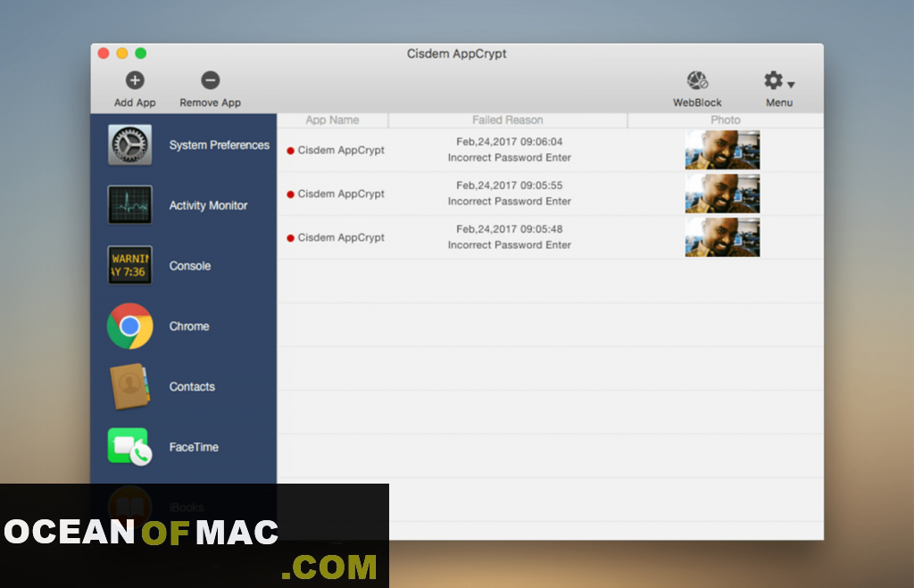
Task: Click red status dot of 09:05:48 row
Action: coord(290,238)
